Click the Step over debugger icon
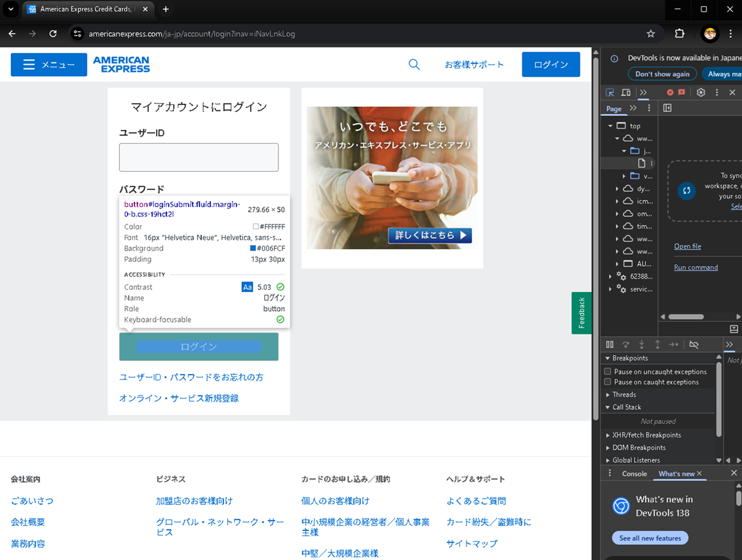This screenshot has height=560, width=742. [x=626, y=344]
